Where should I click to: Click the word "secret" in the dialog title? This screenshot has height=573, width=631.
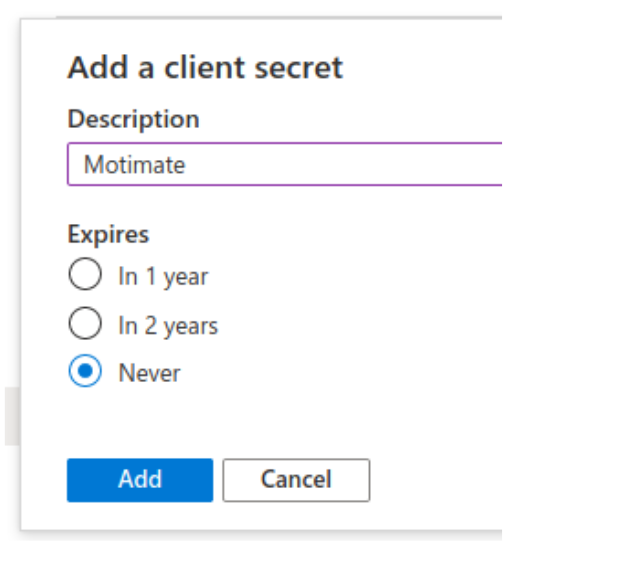[303, 68]
